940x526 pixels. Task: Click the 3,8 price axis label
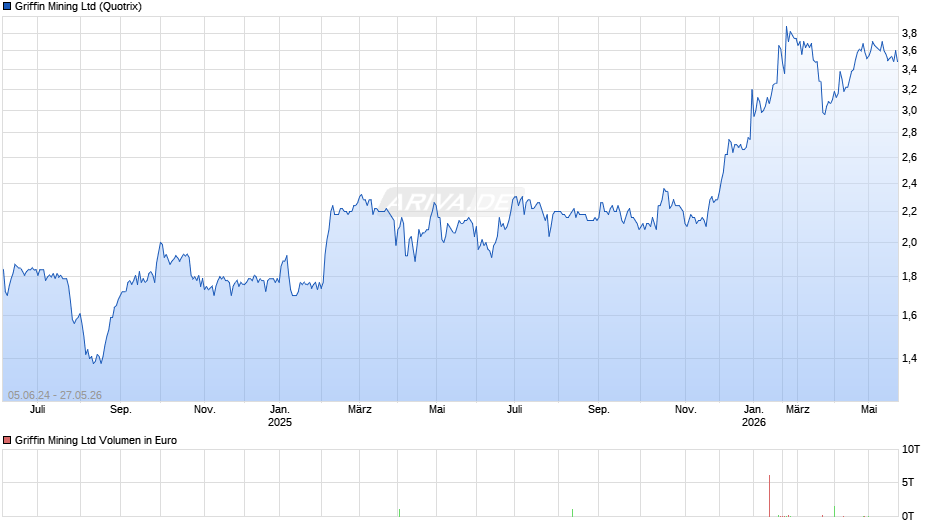tap(909, 33)
